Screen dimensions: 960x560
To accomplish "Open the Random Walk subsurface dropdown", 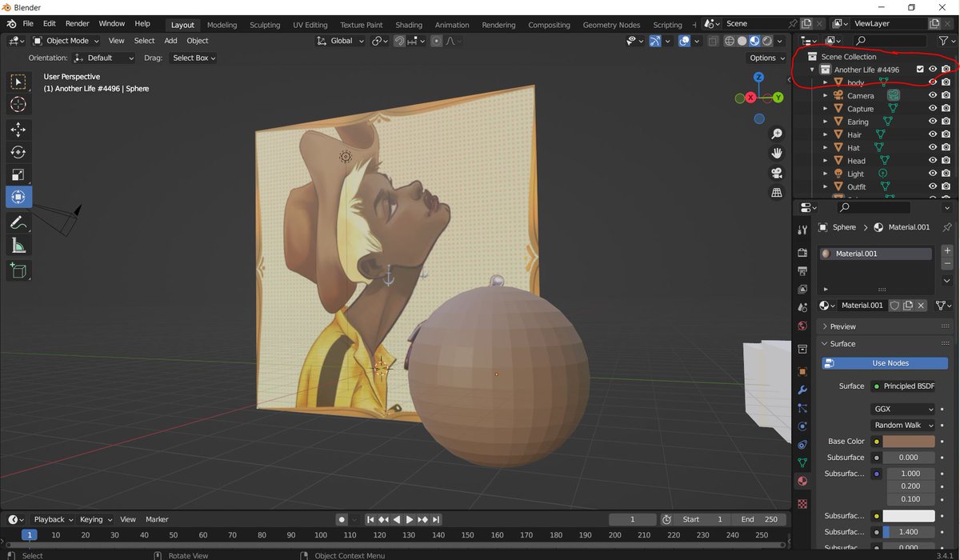I will [902, 425].
